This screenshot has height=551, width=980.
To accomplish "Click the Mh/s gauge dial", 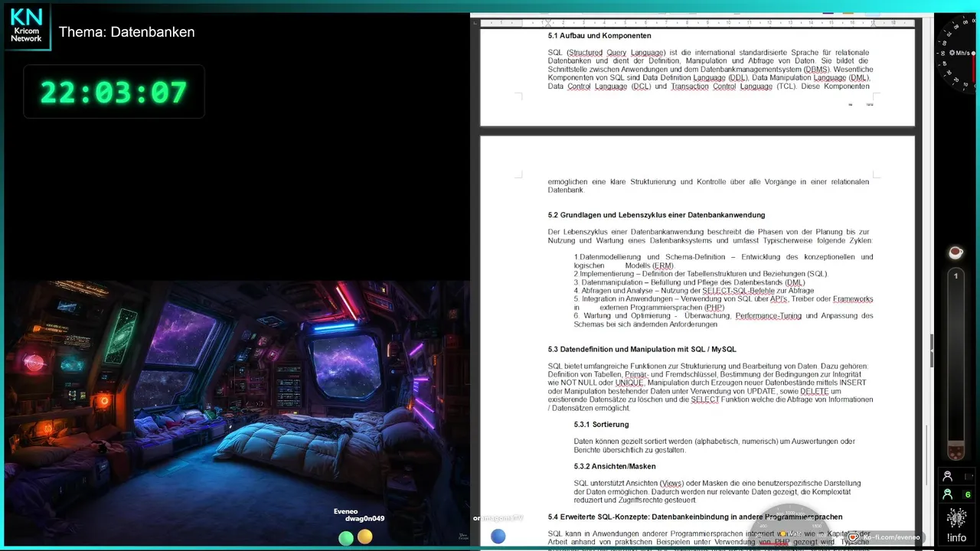I will pos(957,54).
